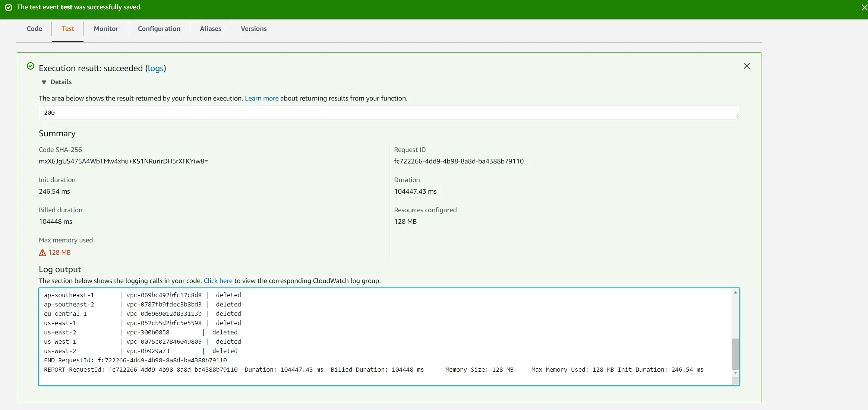
Task: Click the green execution succeeded check icon
Action: 31,66
